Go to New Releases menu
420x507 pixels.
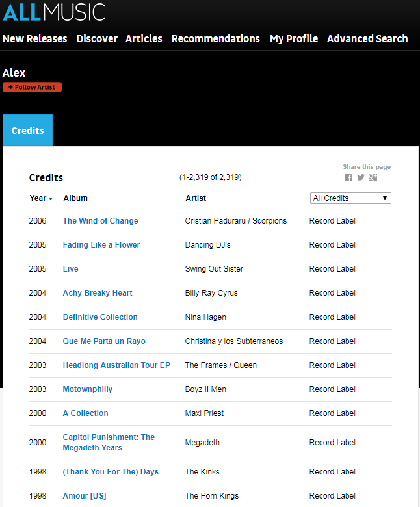pyautogui.click(x=35, y=39)
